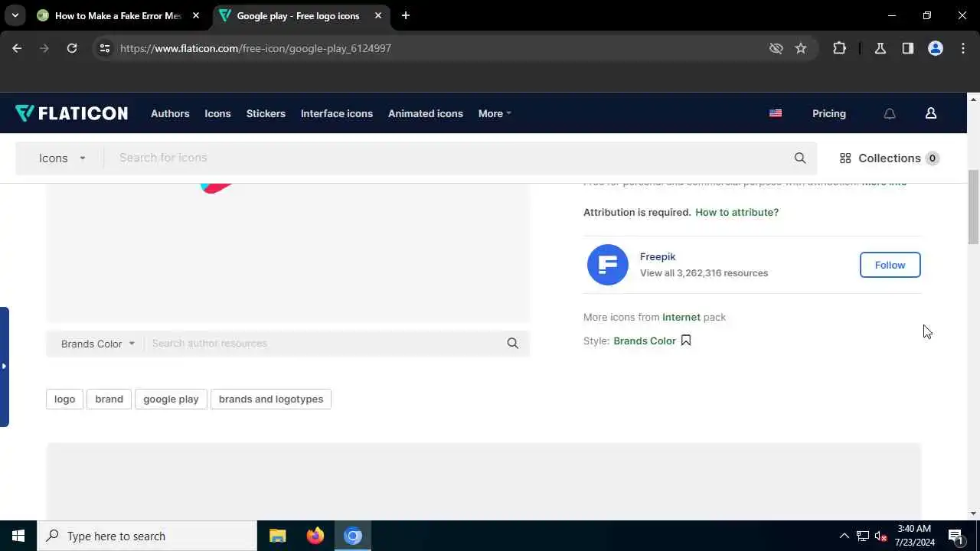Open the Pricing page
The width and height of the screenshot is (980, 551).
click(829, 113)
